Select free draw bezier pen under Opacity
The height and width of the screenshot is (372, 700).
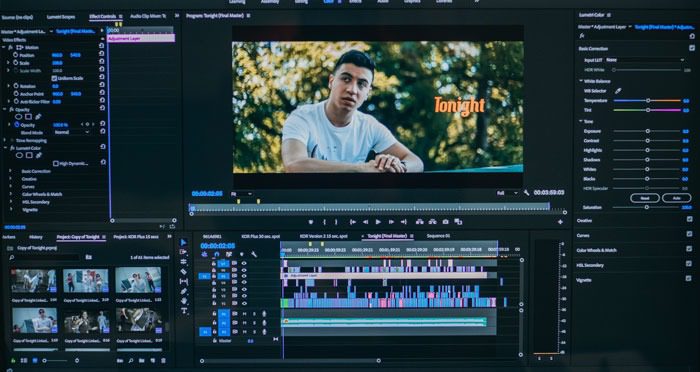[38, 117]
